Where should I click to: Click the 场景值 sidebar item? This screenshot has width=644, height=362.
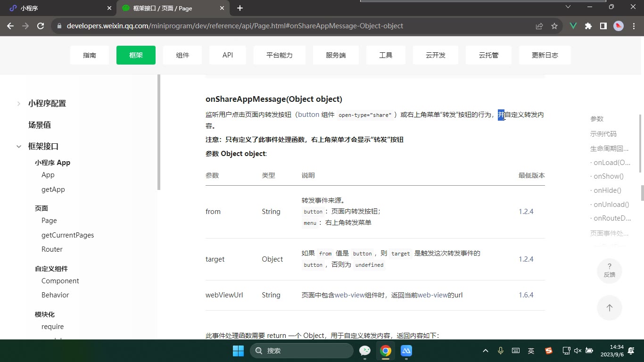pyautogui.click(x=40, y=125)
